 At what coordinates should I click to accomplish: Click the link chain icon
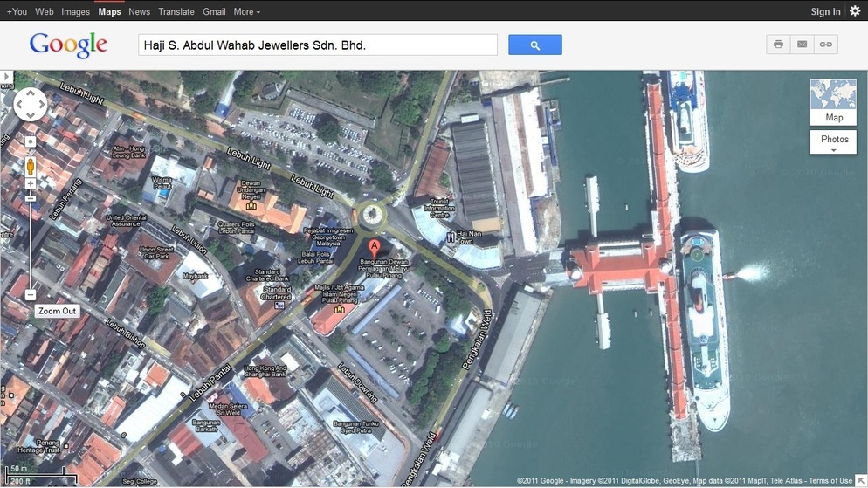(x=825, y=45)
